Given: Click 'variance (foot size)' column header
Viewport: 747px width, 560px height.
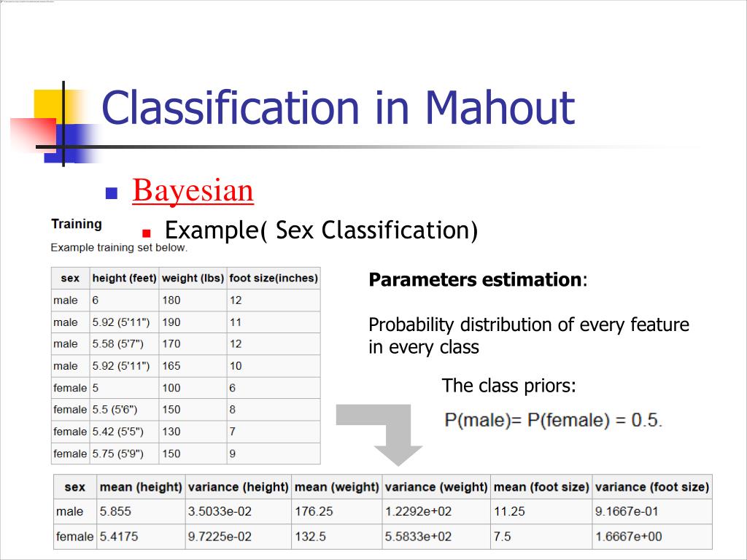Looking at the screenshot, I should tap(652, 486).
